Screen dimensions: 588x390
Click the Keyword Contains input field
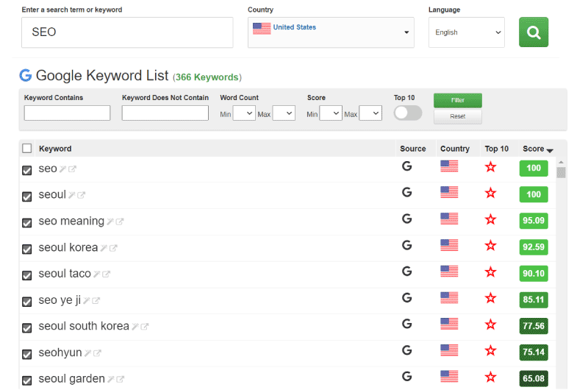[67, 113]
